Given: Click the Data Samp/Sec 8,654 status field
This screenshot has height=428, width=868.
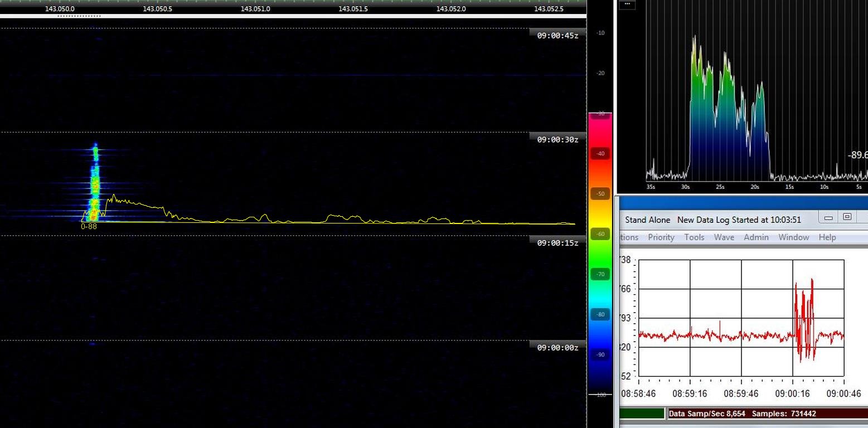Looking at the screenshot, I should click(x=707, y=414).
